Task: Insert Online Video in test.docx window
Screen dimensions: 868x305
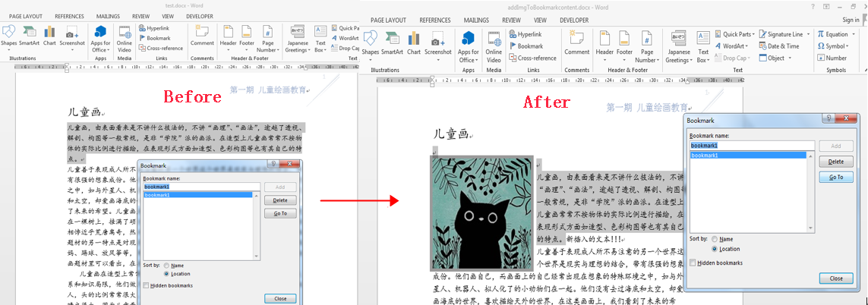Action: click(x=125, y=39)
